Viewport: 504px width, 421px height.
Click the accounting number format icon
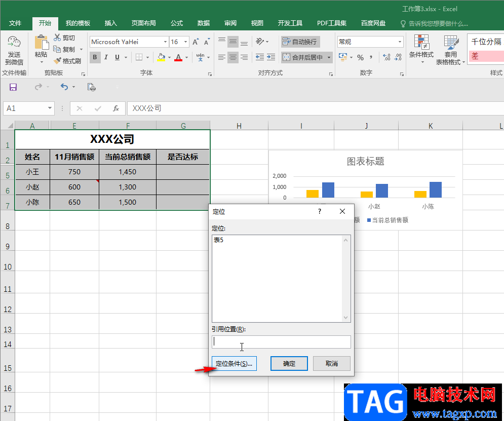(343, 57)
